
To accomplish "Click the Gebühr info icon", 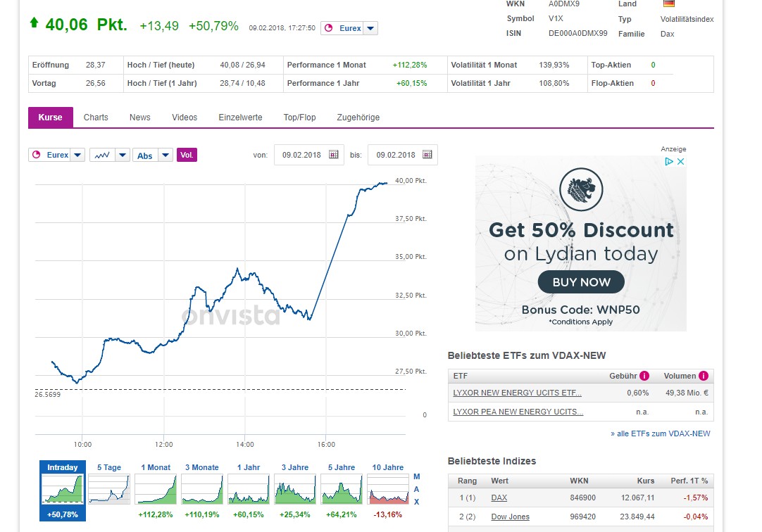I will (x=644, y=376).
